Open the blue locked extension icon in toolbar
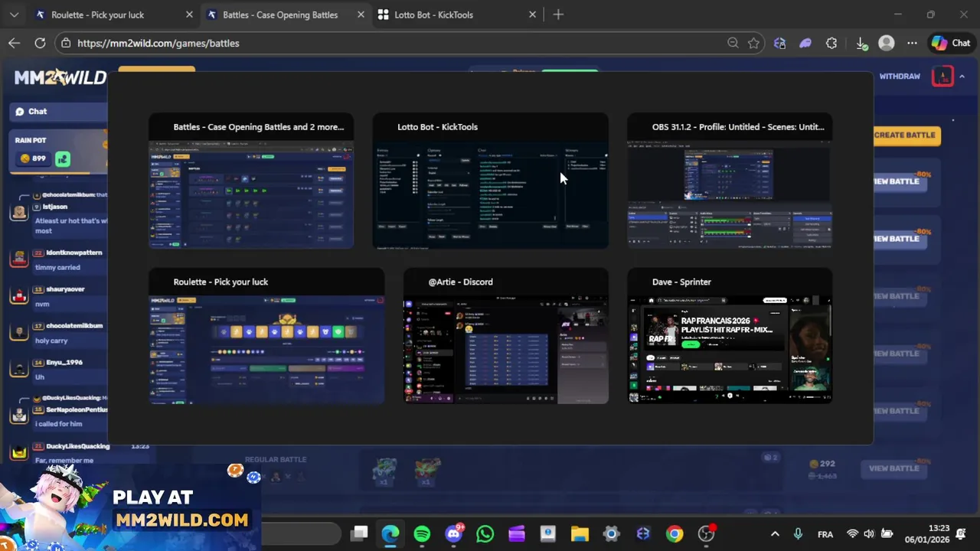Image resolution: width=980 pixels, height=551 pixels. 779,43
